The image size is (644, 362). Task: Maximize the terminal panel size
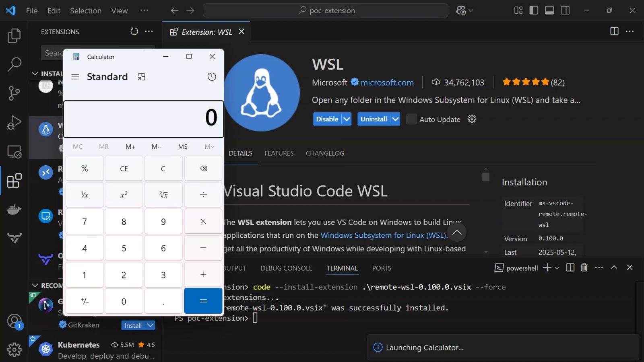(614, 267)
